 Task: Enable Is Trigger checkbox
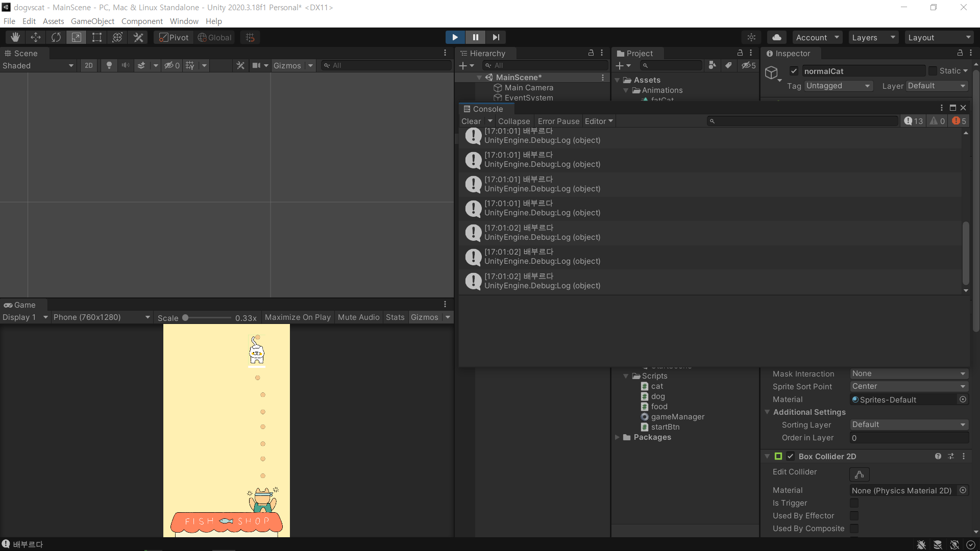click(x=854, y=503)
